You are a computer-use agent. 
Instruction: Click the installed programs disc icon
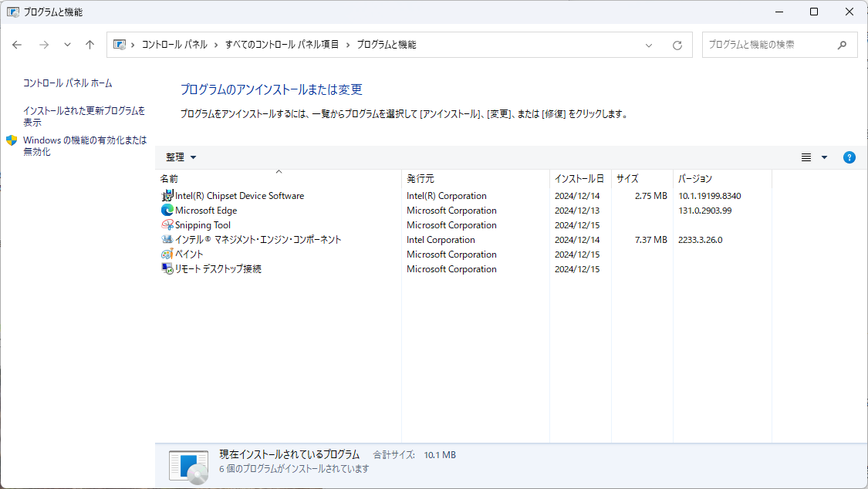coord(189,467)
